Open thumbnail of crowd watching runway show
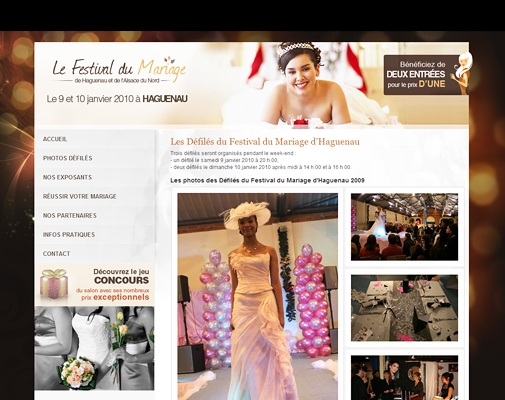This screenshot has height=400, width=505. click(x=404, y=227)
